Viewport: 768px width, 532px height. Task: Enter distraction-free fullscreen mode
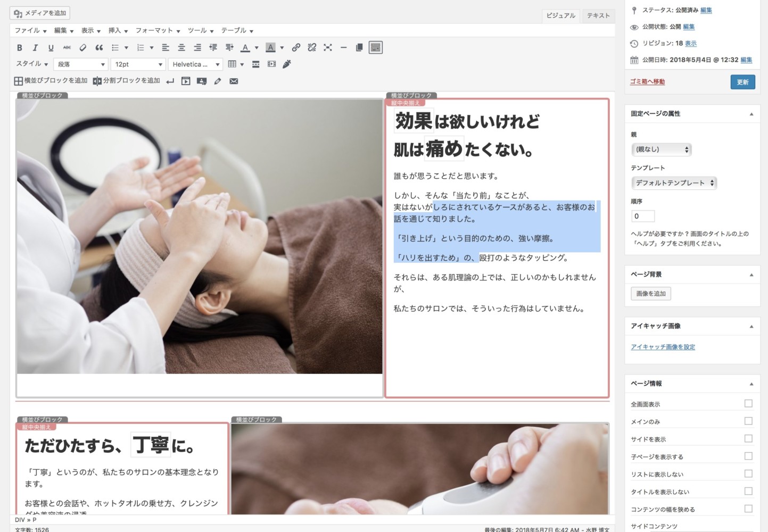[328, 48]
